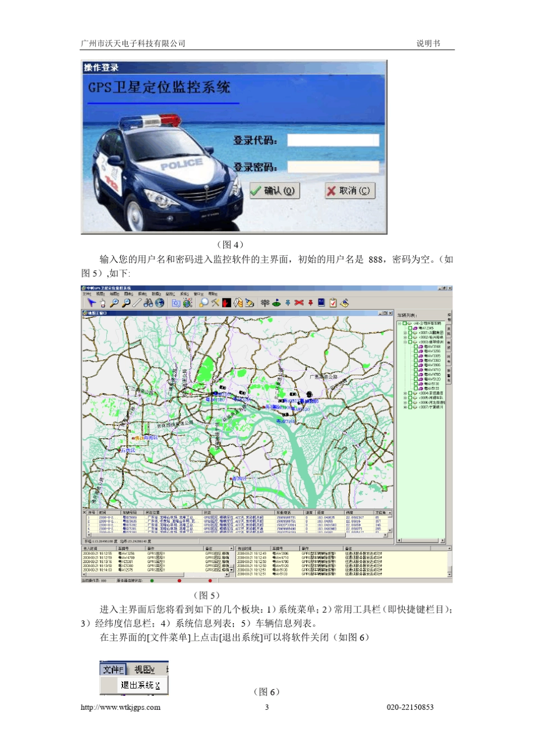Expand the <0004> group node
This screenshot has width=534, height=756.
coord(405,393)
